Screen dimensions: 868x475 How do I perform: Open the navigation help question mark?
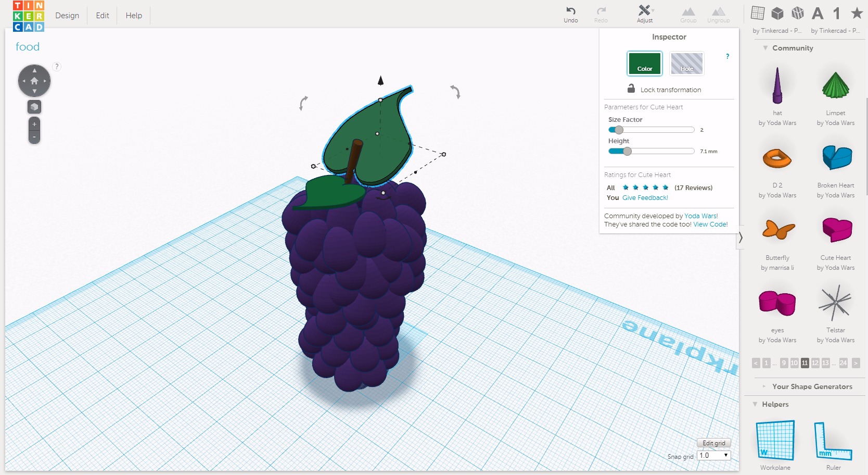coord(57,67)
